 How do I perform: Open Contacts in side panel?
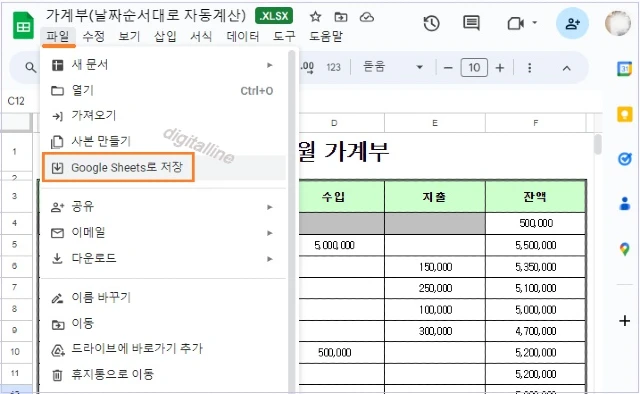point(624,203)
